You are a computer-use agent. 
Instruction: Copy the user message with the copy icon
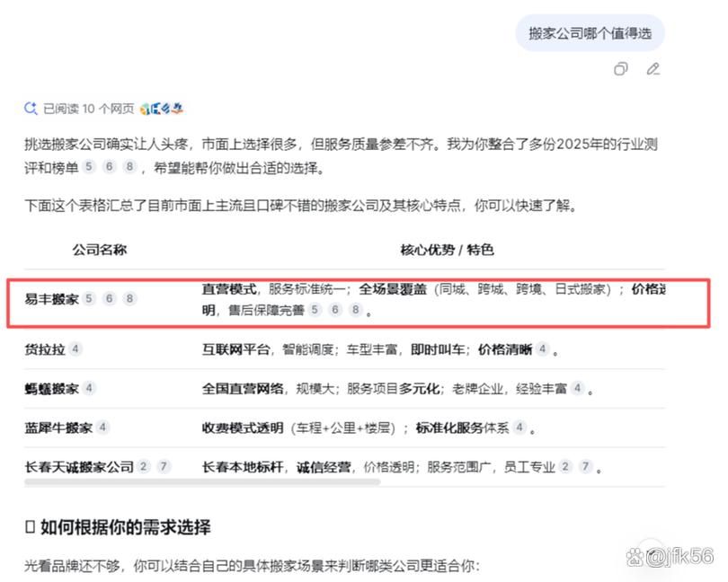[621, 69]
